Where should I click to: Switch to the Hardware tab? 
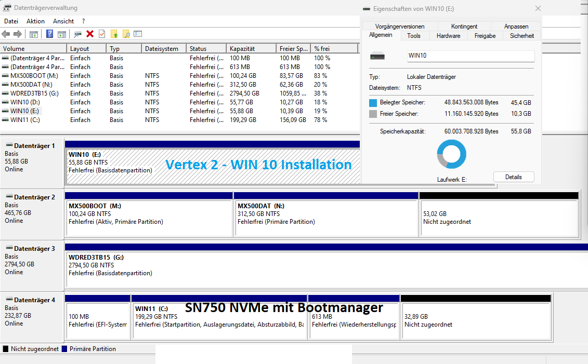click(x=448, y=36)
